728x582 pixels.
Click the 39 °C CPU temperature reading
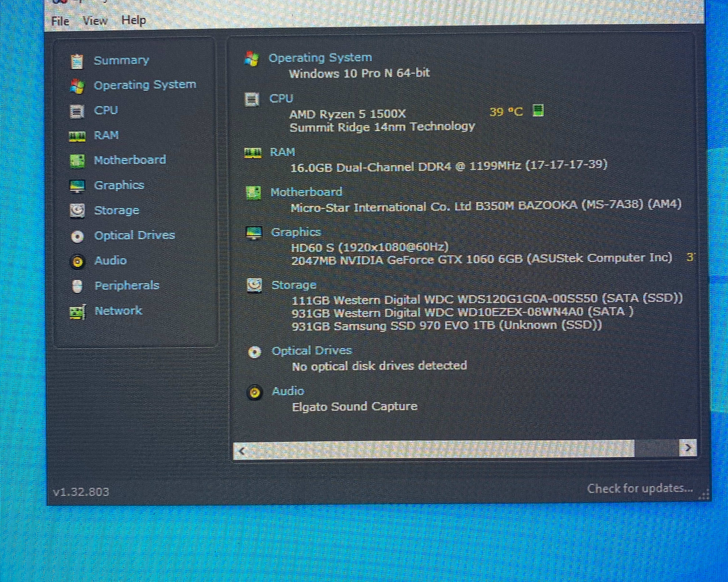point(506,111)
